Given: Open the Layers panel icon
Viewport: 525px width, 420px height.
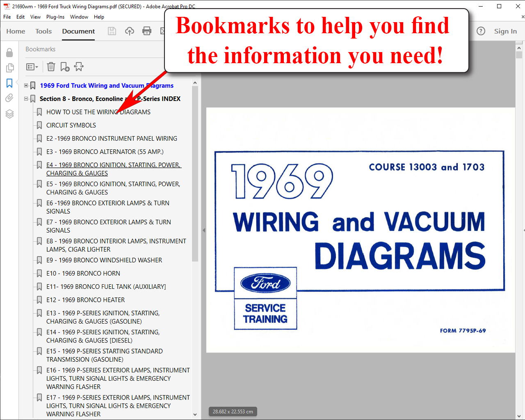Looking at the screenshot, I should click(9, 114).
